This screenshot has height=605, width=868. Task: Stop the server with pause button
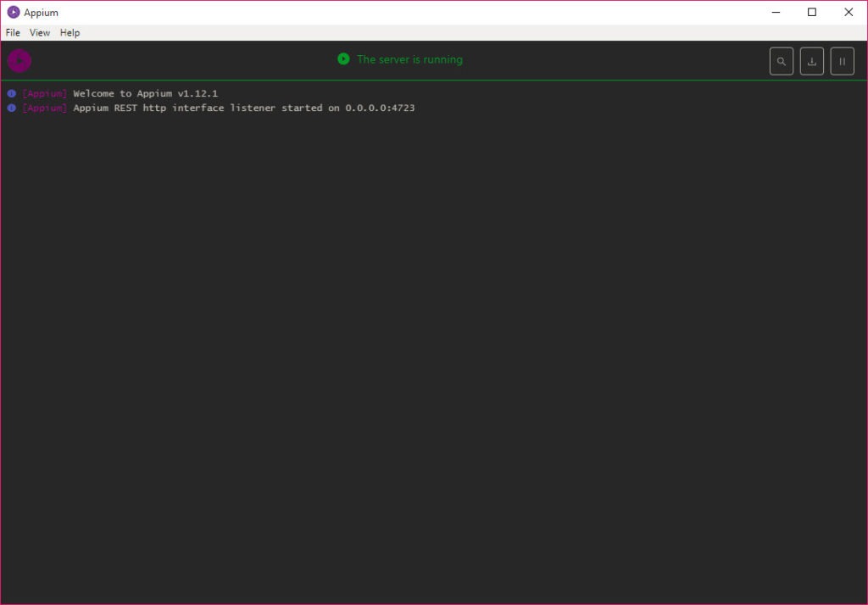click(842, 62)
